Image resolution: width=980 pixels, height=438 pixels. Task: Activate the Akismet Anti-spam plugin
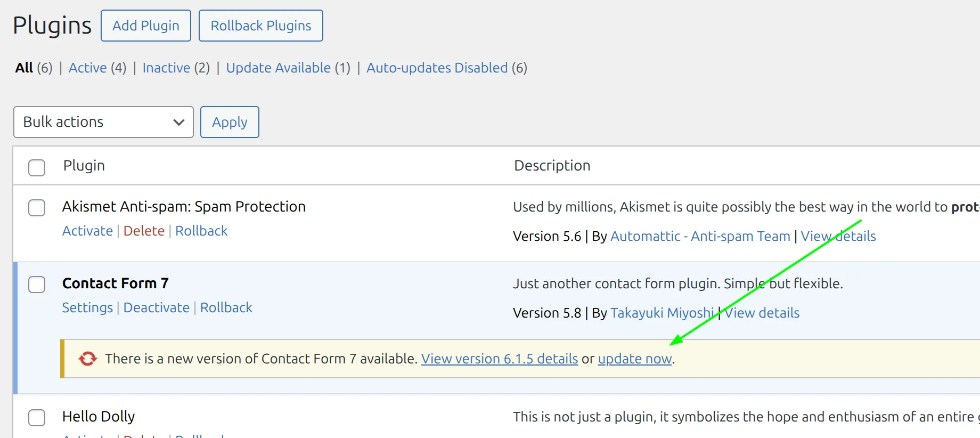pyautogui.click(x=87, y=231)
